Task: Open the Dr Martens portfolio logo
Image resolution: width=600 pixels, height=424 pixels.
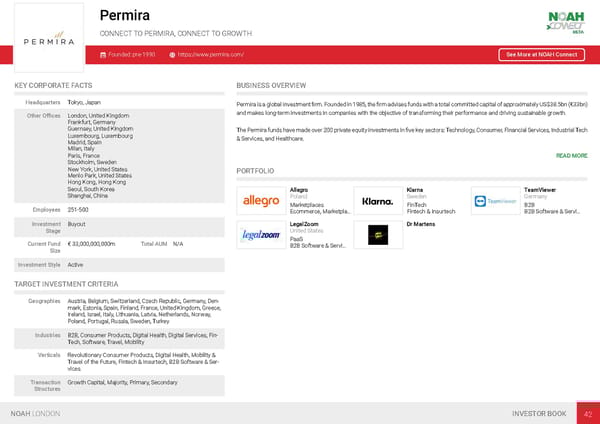Action: point(378,235)
